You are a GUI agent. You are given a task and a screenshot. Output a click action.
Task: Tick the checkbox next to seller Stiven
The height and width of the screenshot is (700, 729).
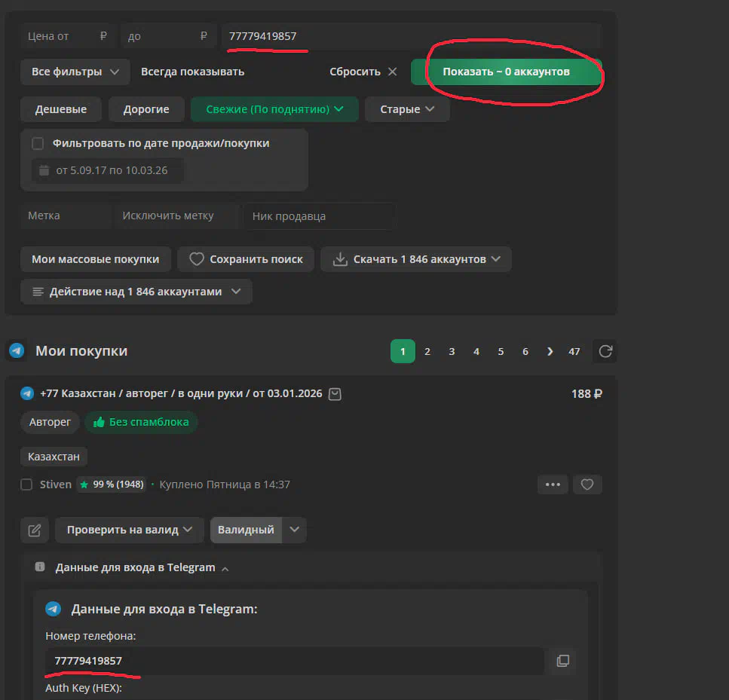point(27,484)
